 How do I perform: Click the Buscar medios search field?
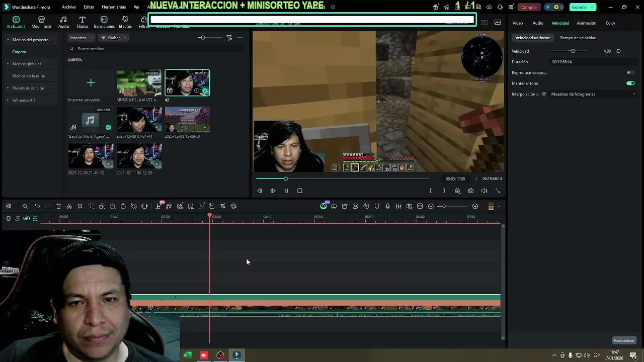pyautogui.click(x=156, y=49)
